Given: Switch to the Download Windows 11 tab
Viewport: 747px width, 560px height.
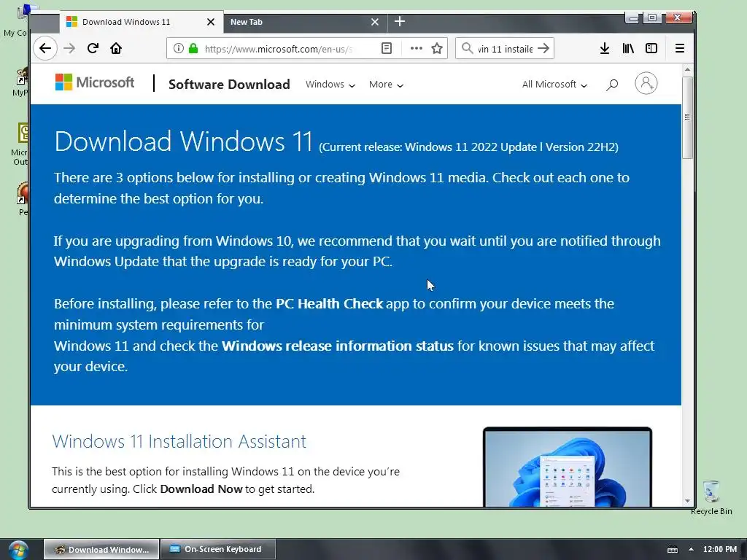Looking at the screenshot, I should coord(141,22).
